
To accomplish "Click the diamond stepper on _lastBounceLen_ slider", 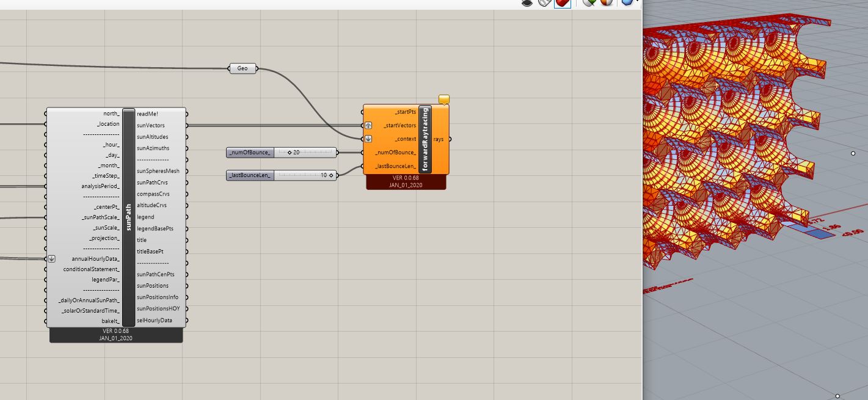I will pyautogui.click(x=331, y=175).
